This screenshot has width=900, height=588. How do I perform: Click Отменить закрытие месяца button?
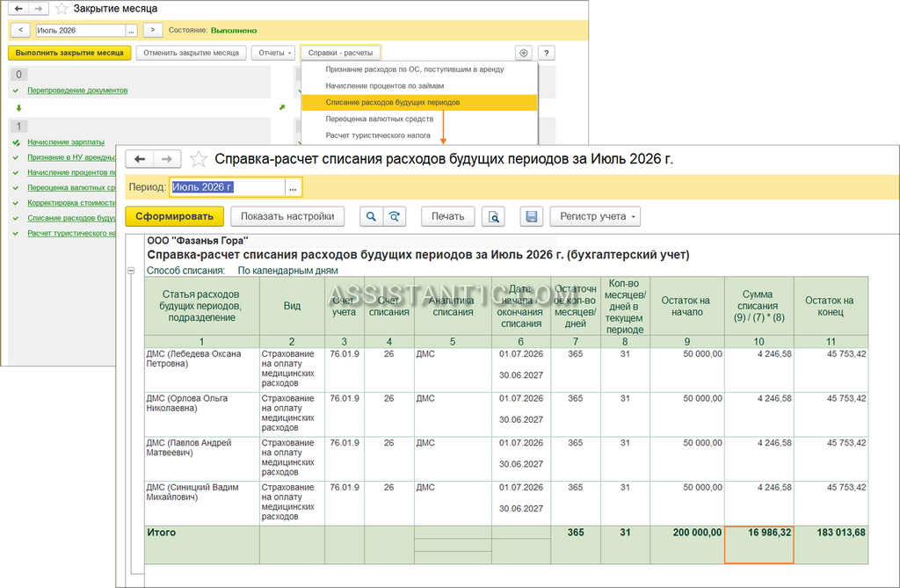191,53
